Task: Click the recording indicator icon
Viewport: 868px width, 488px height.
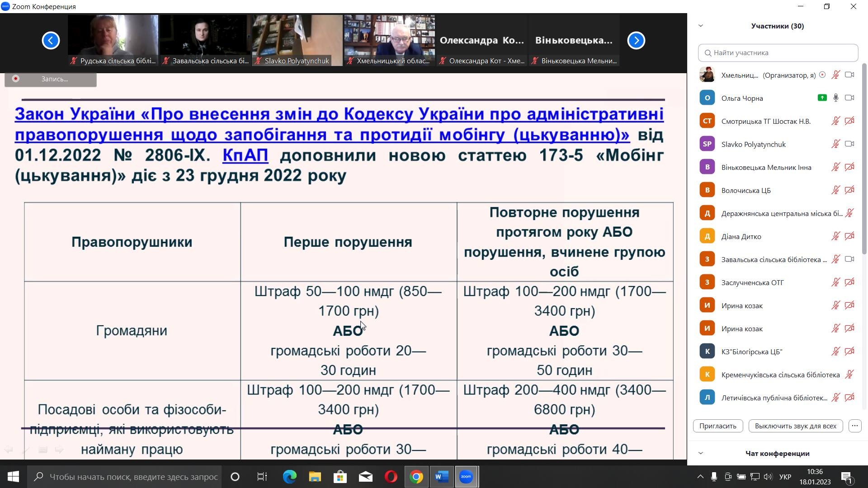Action: (x=16, y=79)
